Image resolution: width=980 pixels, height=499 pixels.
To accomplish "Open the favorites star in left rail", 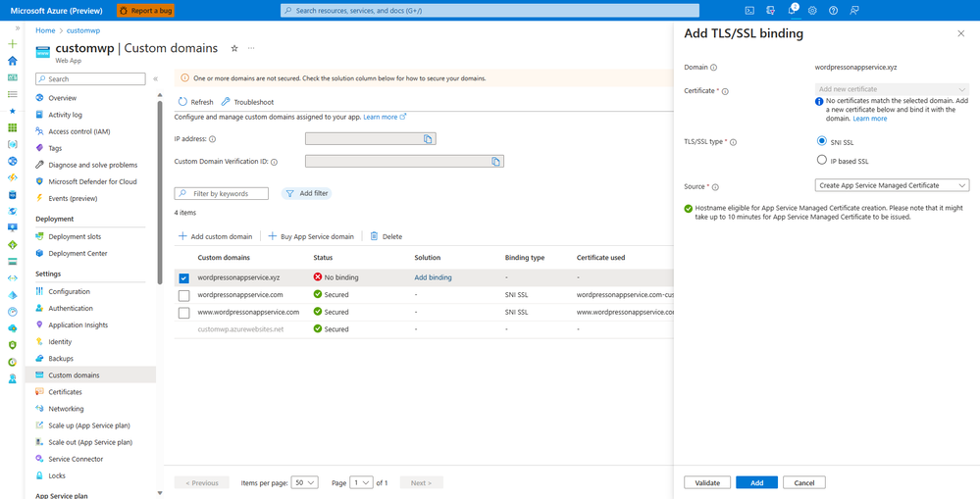I will tap(13, 111).
